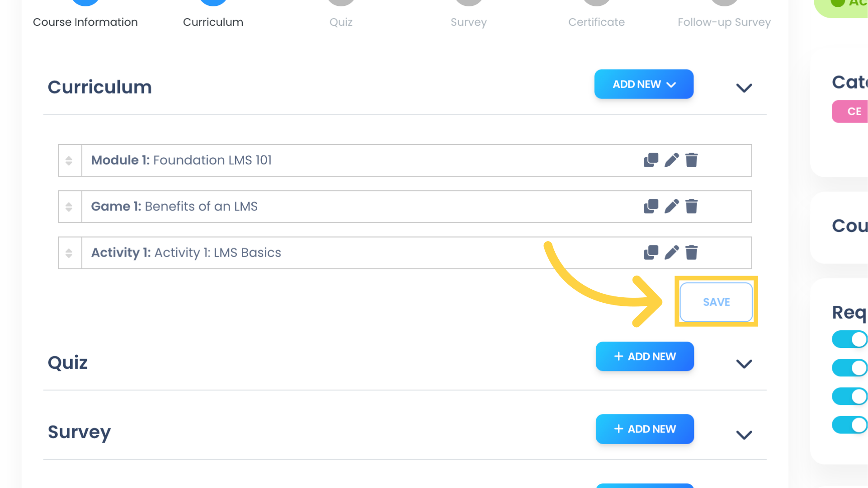Click the duplicate icon for Activity 1
868x488 pixels.
651,253
